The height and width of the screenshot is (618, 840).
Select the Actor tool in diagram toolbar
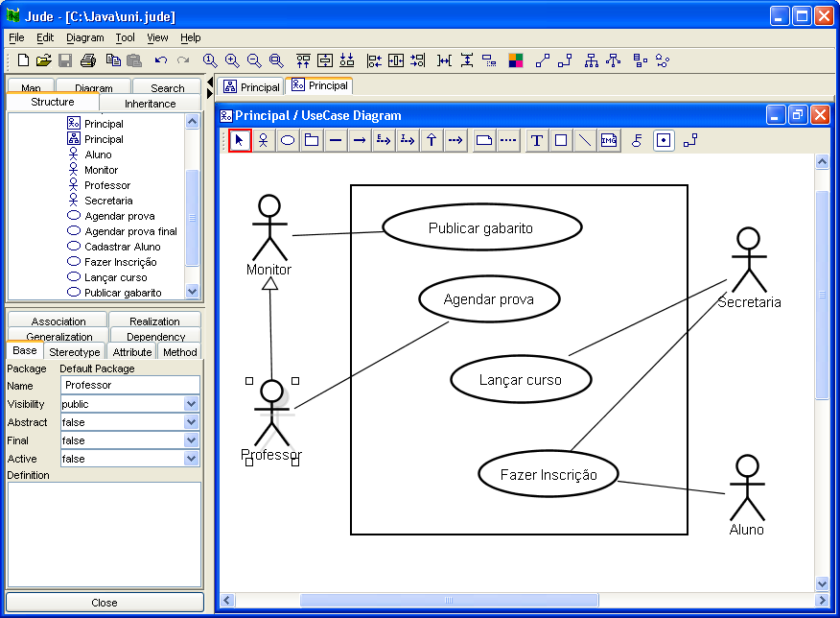pyautogui.click(x=263, y=140)
